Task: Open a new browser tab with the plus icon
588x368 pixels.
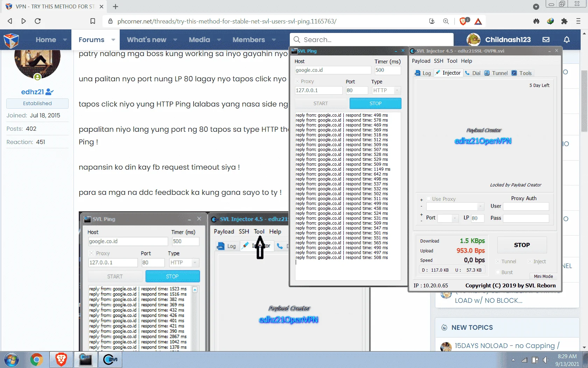Action: pos(115,6)
